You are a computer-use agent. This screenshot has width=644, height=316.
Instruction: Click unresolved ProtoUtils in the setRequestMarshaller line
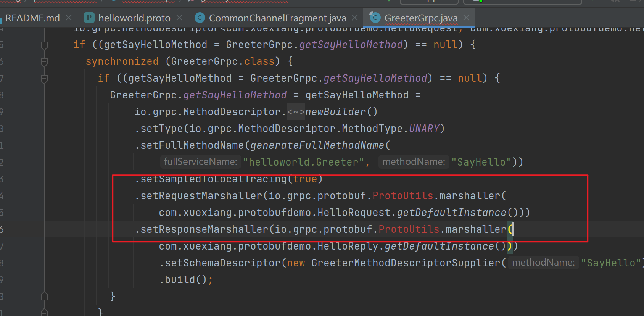(x=402, y=196)
